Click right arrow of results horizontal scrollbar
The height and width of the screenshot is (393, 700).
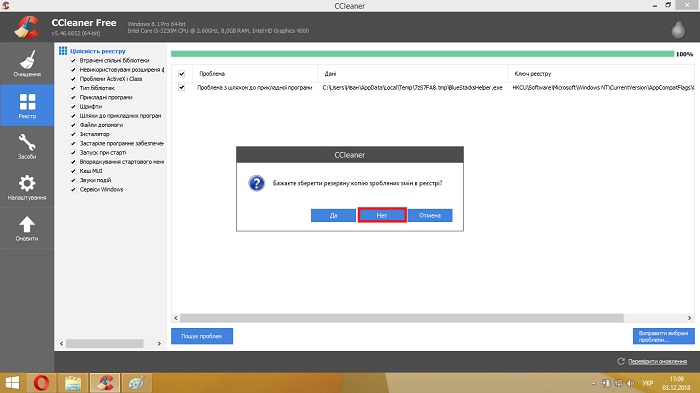click(689, 318)
